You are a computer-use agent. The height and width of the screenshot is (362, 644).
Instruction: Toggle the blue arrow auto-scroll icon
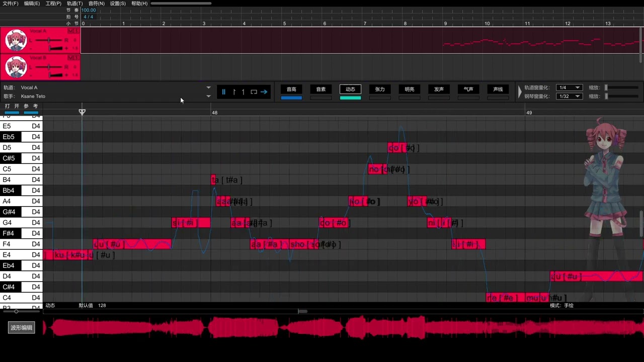click(x=264, y=92)
